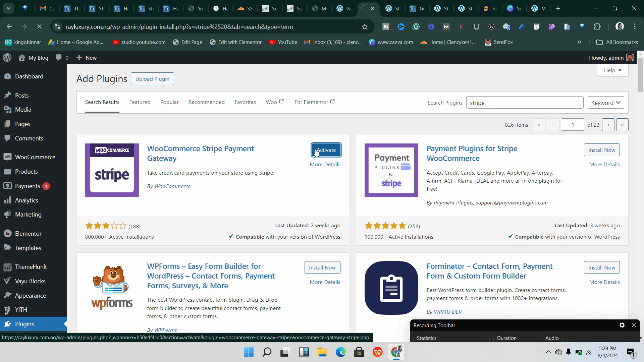Click the Search Plugins input field

click(x=525, y=103)
